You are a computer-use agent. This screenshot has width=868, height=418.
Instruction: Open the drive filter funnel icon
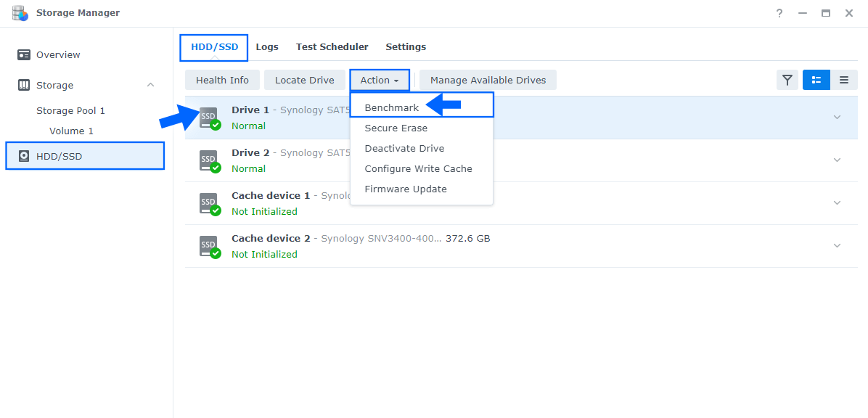(787, 81)
